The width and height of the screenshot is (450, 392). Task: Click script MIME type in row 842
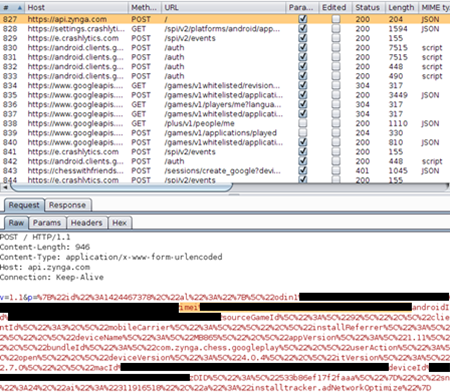click(x=432, y=161)
